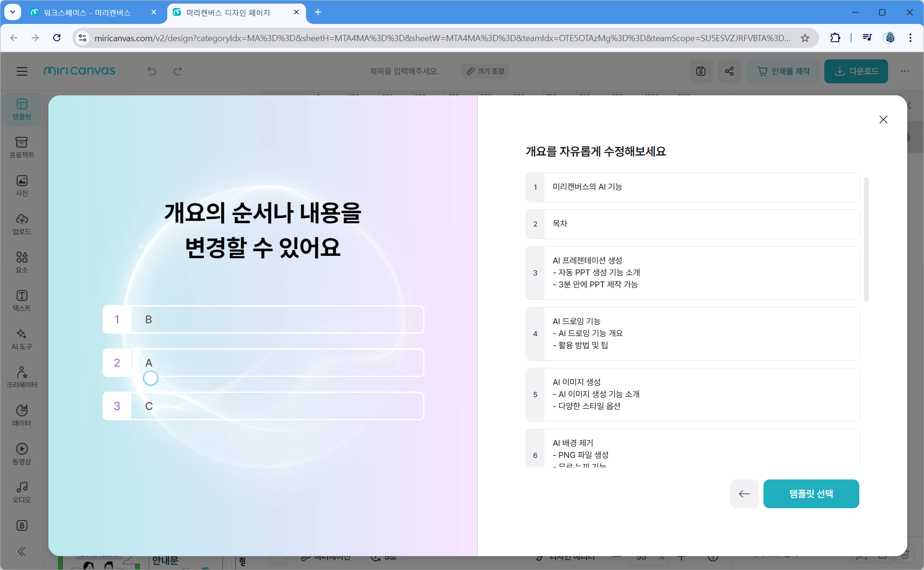The image size is (924, 570).
Task: Open the 사진 photos panel
Action: (x=22, y=185)
